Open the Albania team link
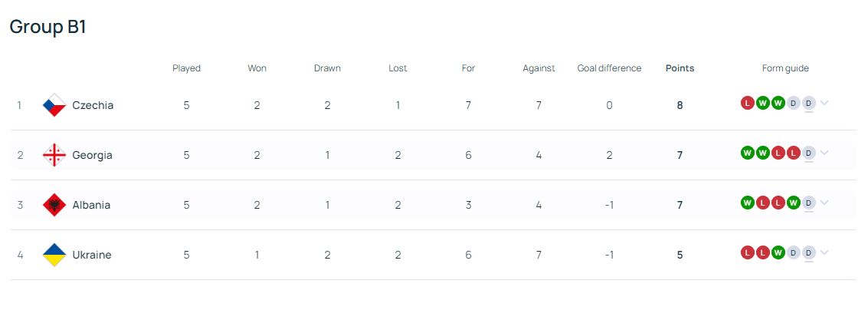 (x=91, y=205)
